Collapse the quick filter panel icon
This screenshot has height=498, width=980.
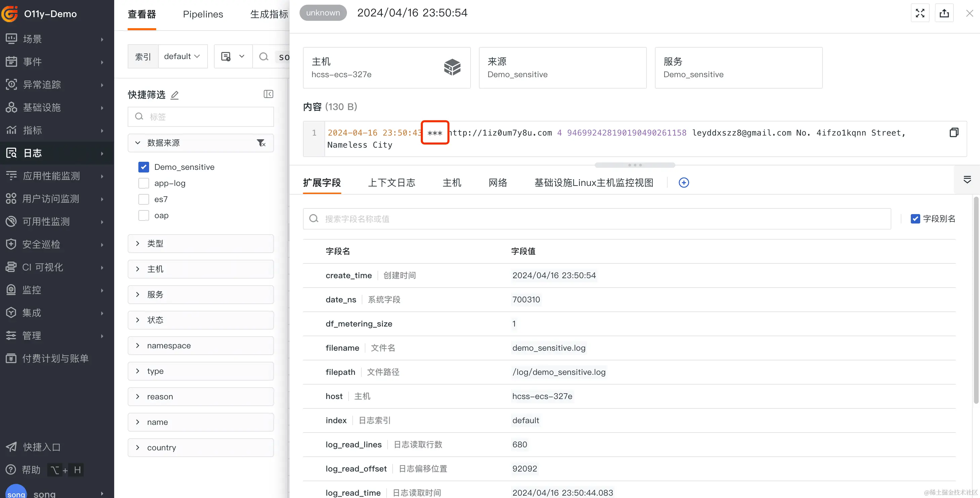[x=268, y=94]
